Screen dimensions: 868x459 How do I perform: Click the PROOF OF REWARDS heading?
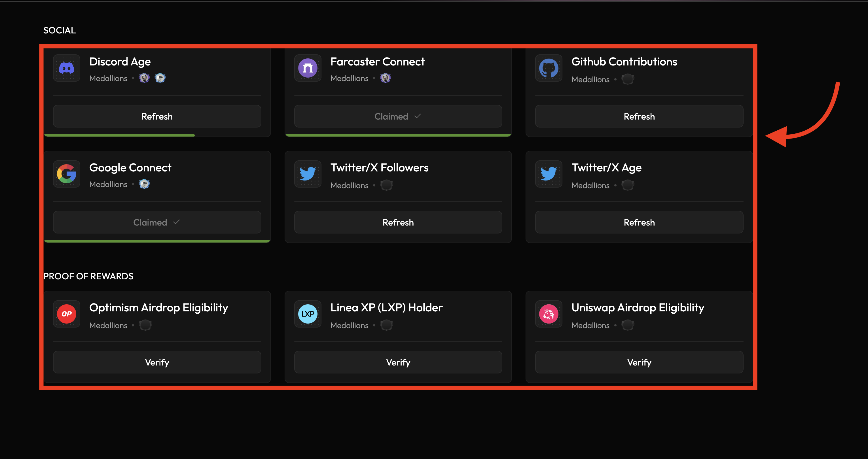88,276
